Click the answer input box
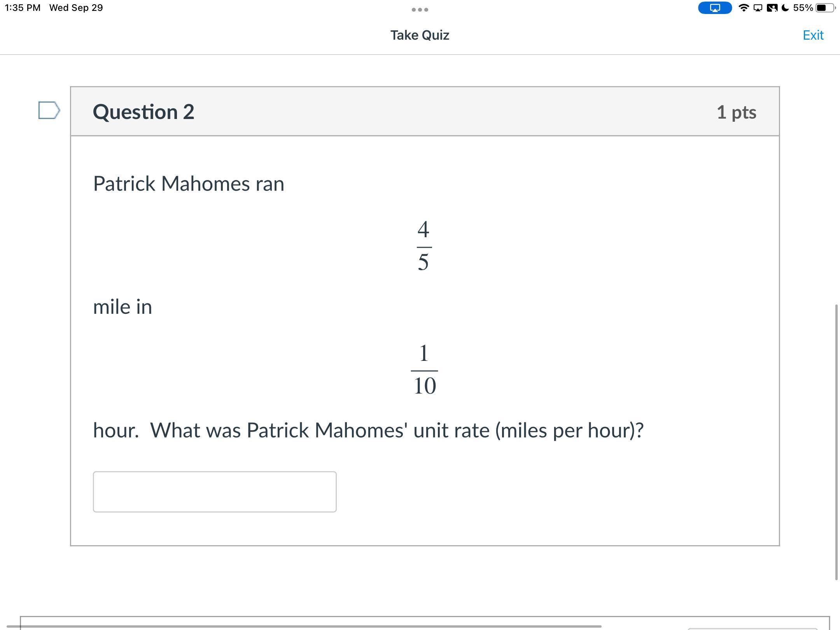Image resolution: width=840 pixels, height=630 pixels. click(x=215, y=492)
